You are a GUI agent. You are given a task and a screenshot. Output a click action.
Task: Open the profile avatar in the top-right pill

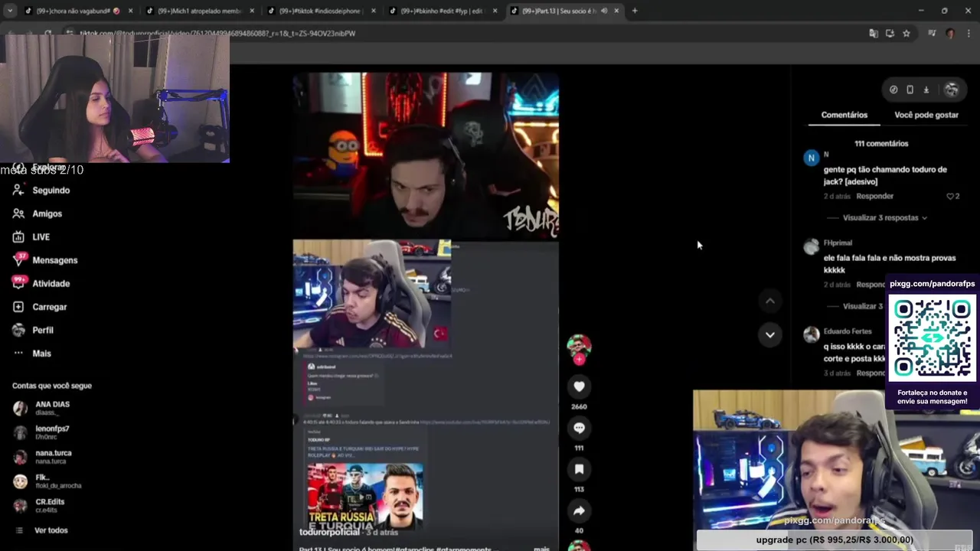(x=951, y=90)
